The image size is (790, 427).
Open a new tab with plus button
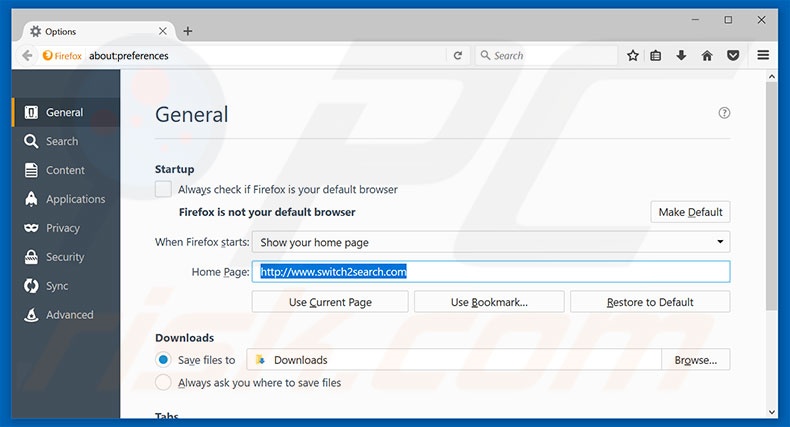click(x=187, y=31)
